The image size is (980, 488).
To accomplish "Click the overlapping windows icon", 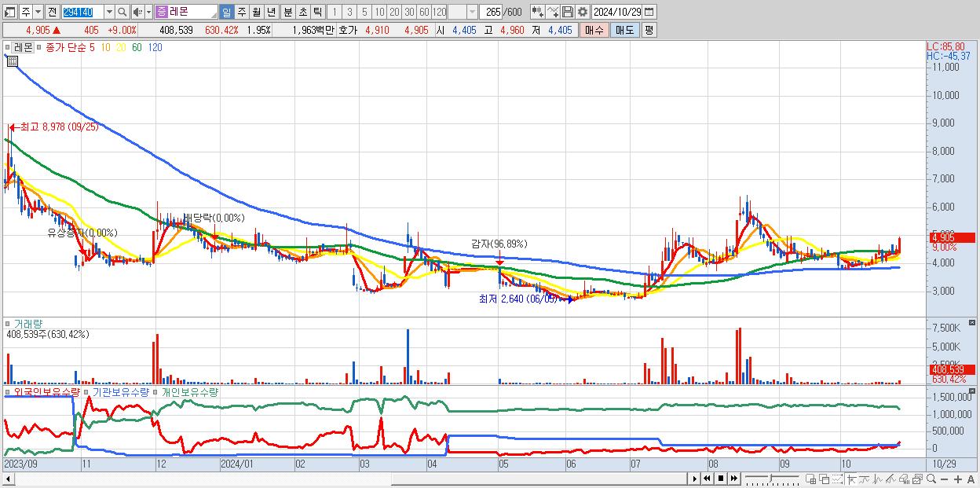I will click(x=825, y=479).
